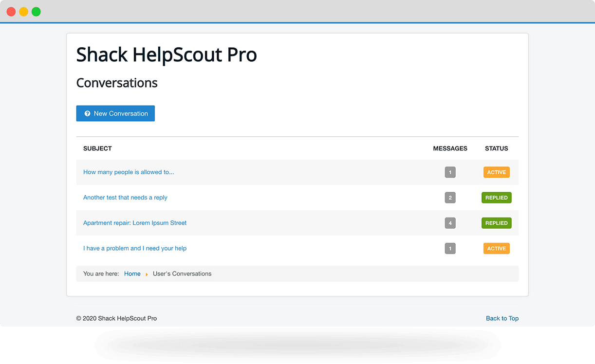Minimize the window with the yellow button
This screenshot has height=364, width=595.
click(23, 12)
